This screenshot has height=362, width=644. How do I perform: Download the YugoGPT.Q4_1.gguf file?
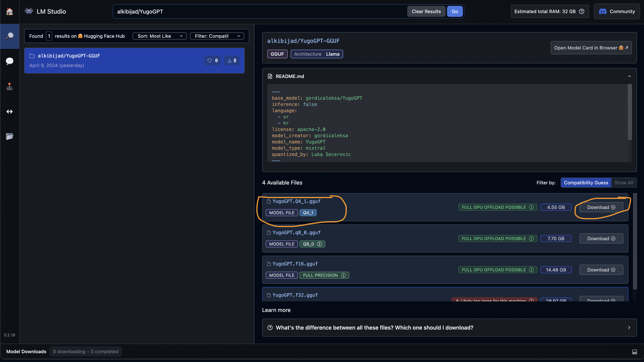tap(601, 207)
